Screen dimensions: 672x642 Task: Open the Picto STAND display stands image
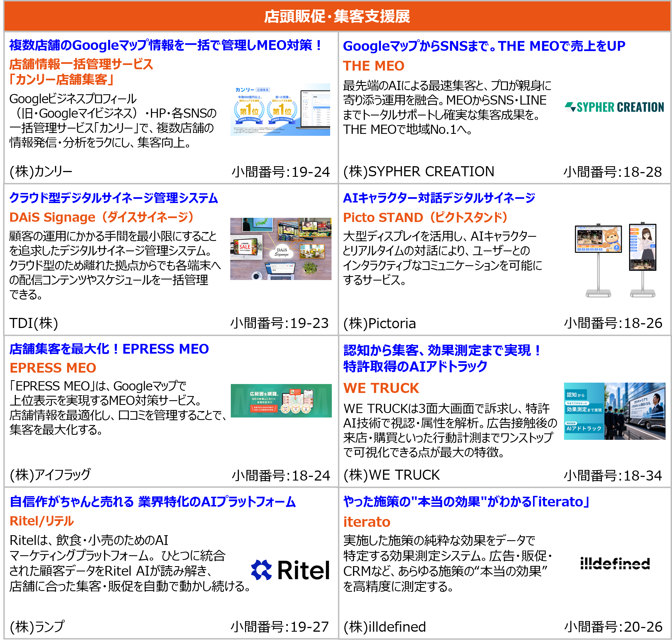615,260
